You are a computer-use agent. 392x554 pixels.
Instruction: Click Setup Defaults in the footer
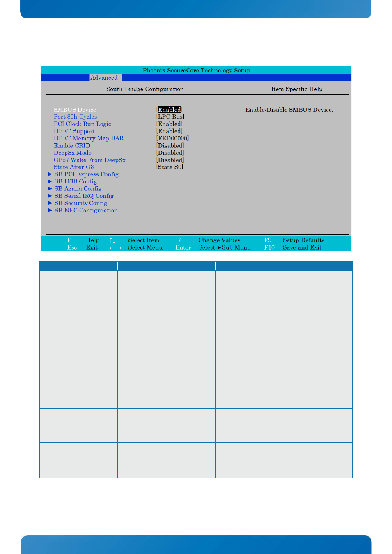click(304, 240)
